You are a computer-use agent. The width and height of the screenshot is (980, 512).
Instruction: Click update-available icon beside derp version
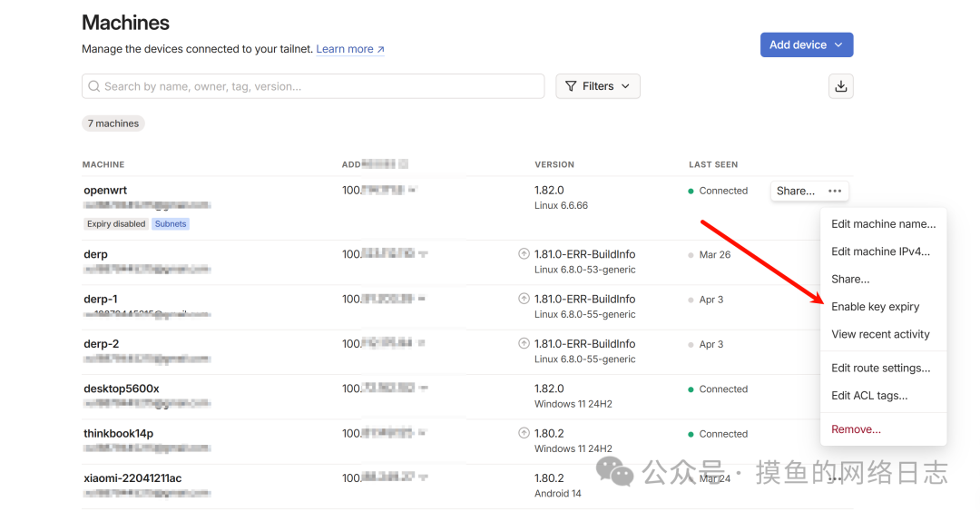tap(524, 254)
